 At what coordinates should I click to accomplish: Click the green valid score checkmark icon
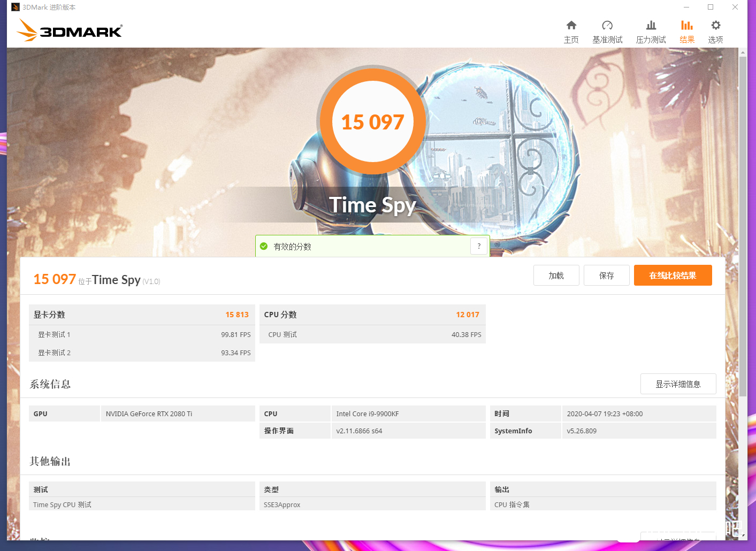[x=264, y=247]
